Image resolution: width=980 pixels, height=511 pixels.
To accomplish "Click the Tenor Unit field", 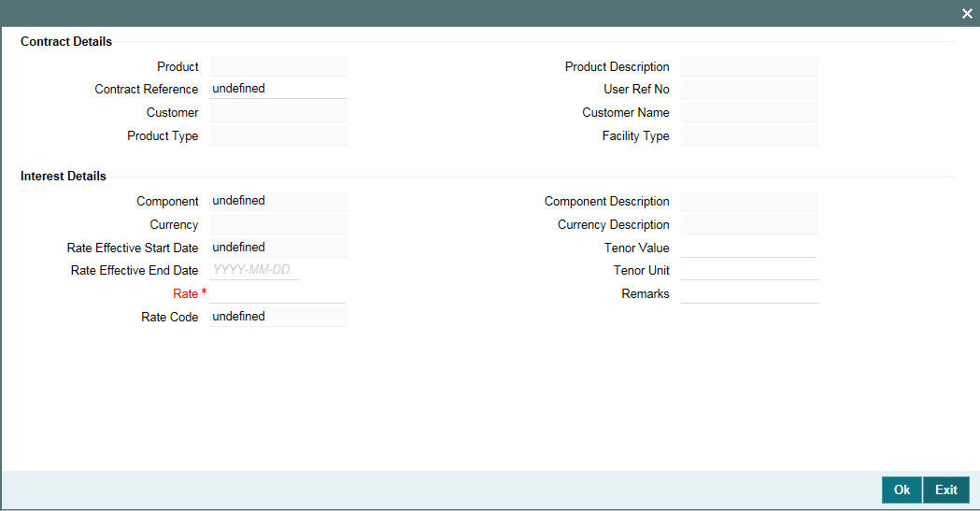I will [x=749, y=270].
